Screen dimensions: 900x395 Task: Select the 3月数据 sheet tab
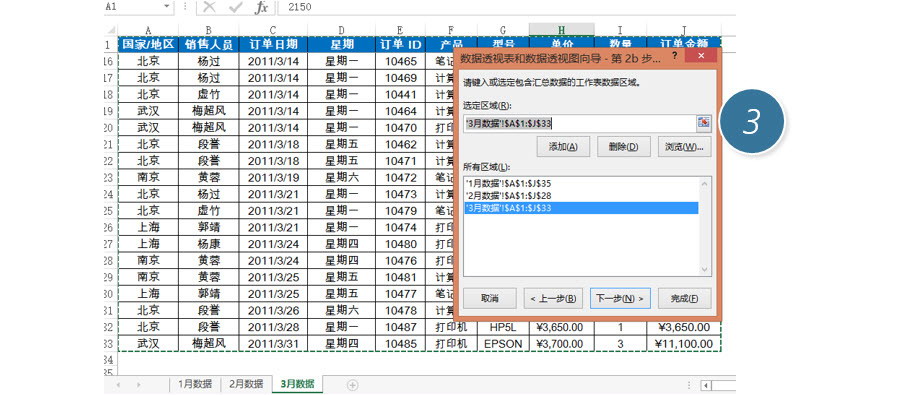click(x=297, y=384)
